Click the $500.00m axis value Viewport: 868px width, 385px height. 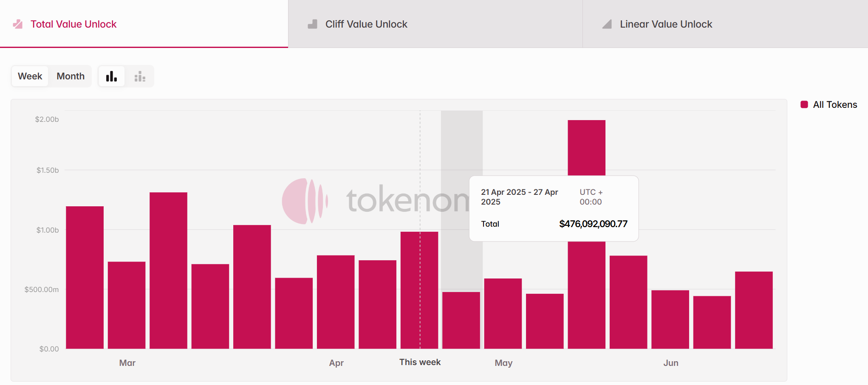[42, 289]
